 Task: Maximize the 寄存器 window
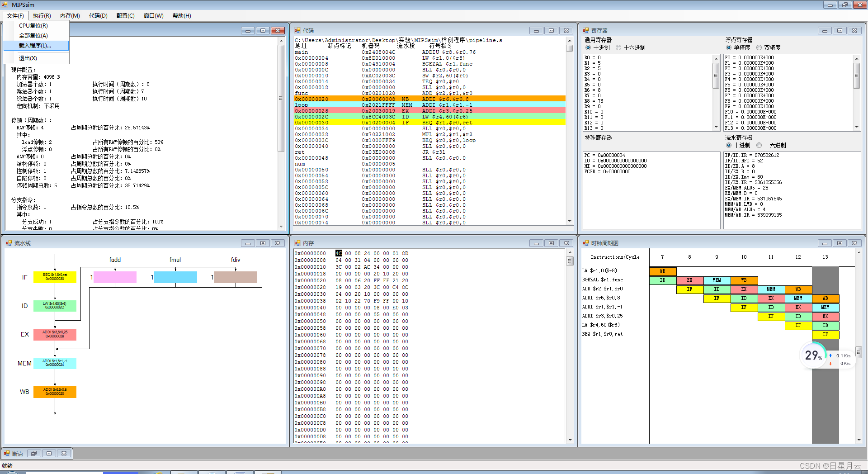840,31
